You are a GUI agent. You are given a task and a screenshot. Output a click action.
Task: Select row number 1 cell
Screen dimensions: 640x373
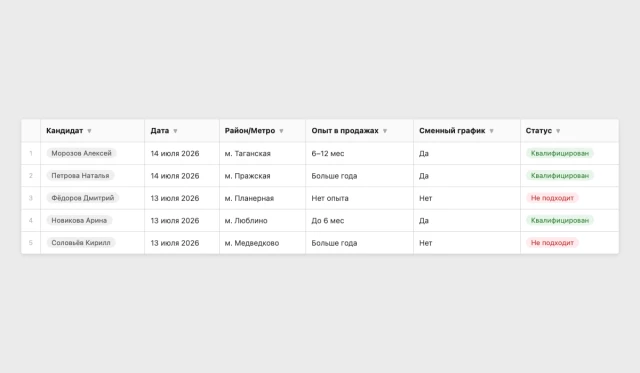click(31, 153)
